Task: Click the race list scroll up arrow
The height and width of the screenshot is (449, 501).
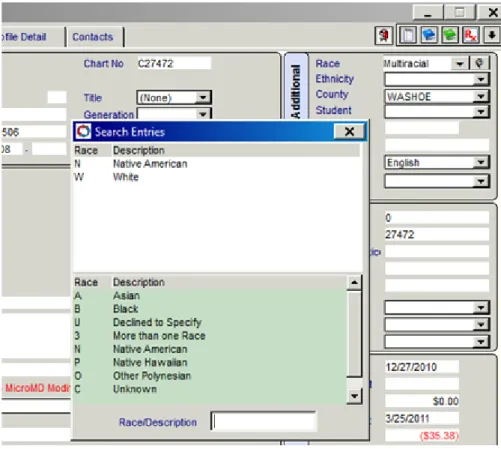Action: [354, 283]
